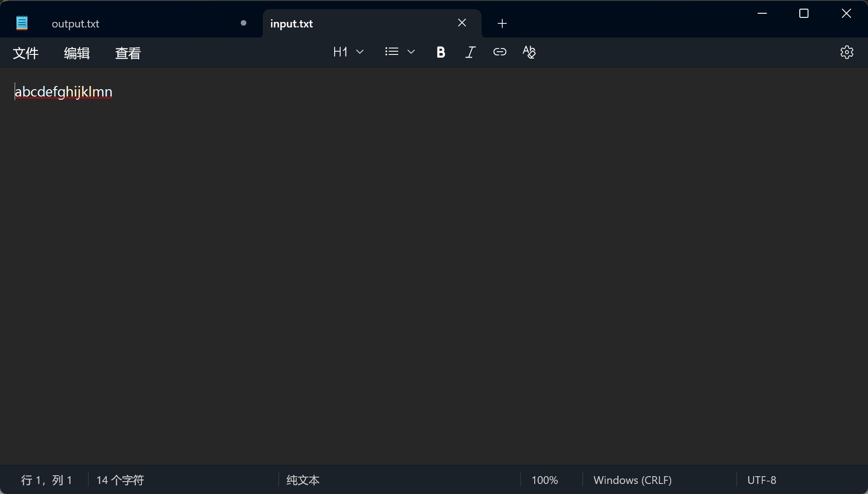This screenshot has width=868, height=494.
Task: Add a new tab
Action: (502, 23)
